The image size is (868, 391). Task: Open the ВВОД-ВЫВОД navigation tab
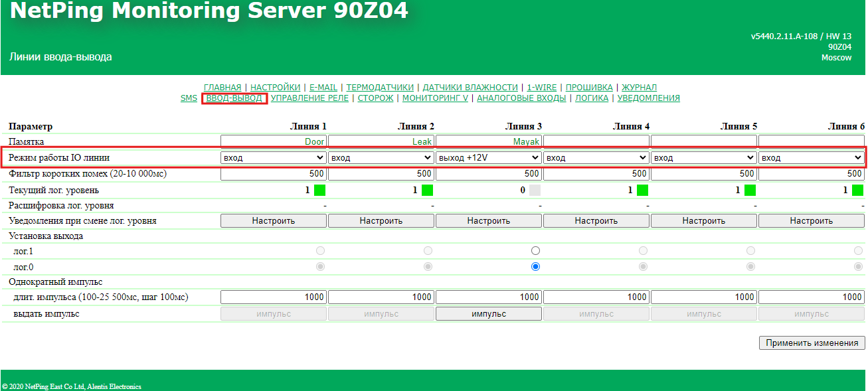pos(234,98)
